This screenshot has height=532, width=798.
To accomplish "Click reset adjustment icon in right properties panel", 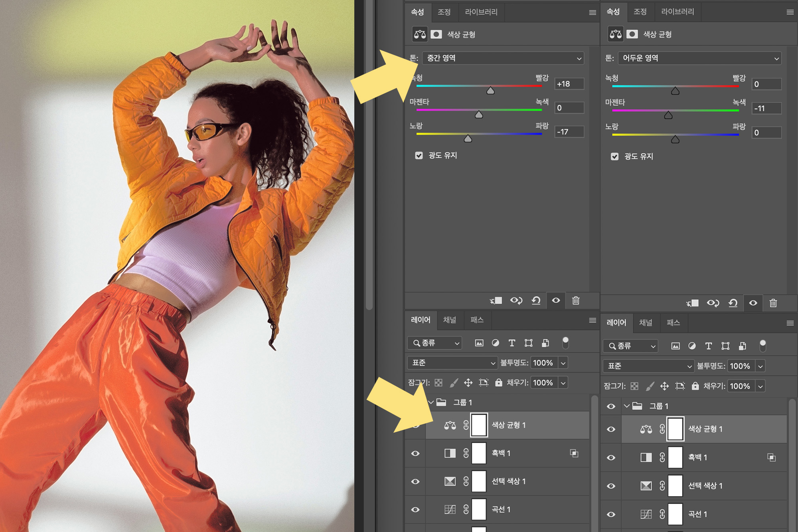I will pos(733,303).
